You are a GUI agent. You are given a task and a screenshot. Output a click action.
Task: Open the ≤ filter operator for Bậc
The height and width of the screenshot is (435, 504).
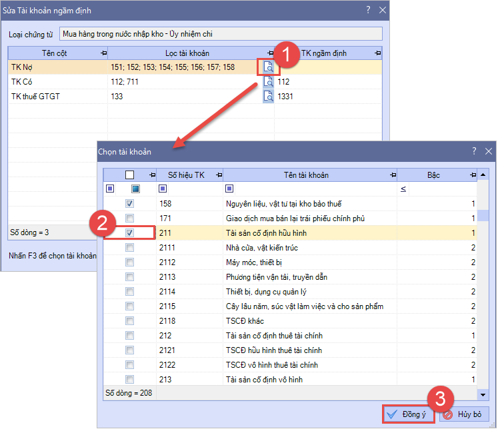403,189
